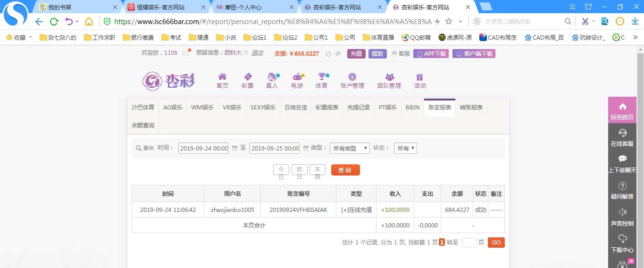Open the 彩票 lottery nav icon
This screenshot has width=644, height=268.
pyautogui.click(x=247, y=80)
